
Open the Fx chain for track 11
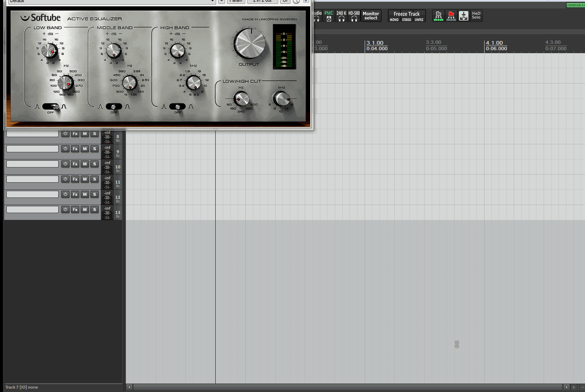point(75,179)
